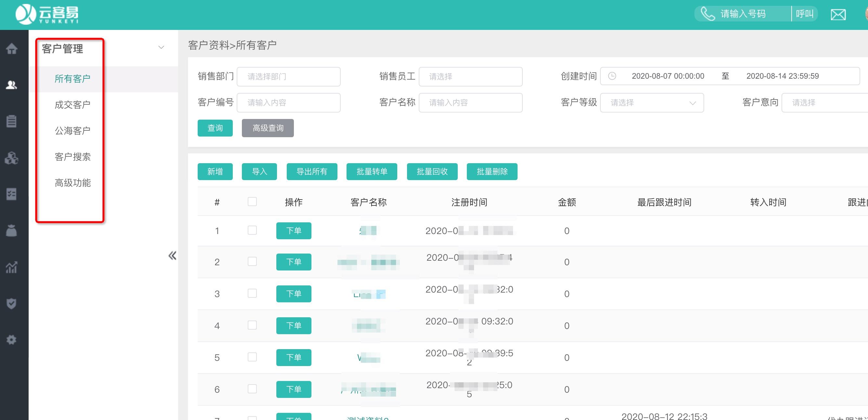Check the checkbox in row 2
868x420 pixels.
pyautogui.click(x=252, y=261)
